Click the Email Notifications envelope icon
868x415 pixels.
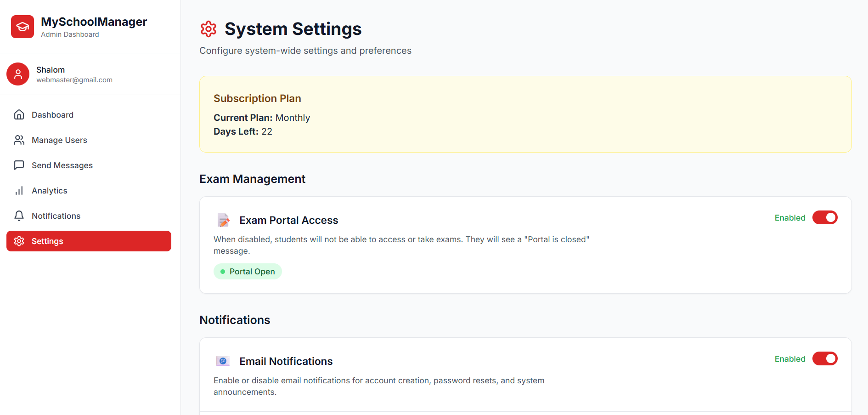point(223,361)
